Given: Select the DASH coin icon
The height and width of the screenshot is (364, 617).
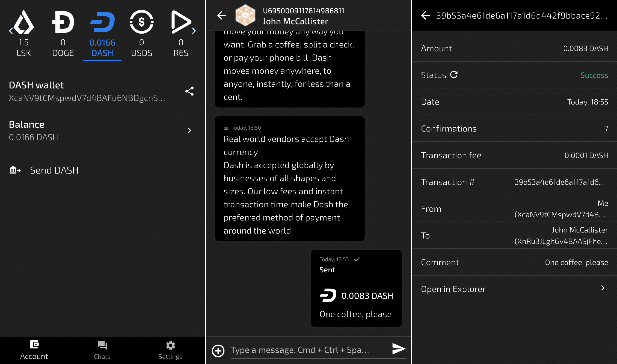Looking at the screenshot, I should 102,22.
